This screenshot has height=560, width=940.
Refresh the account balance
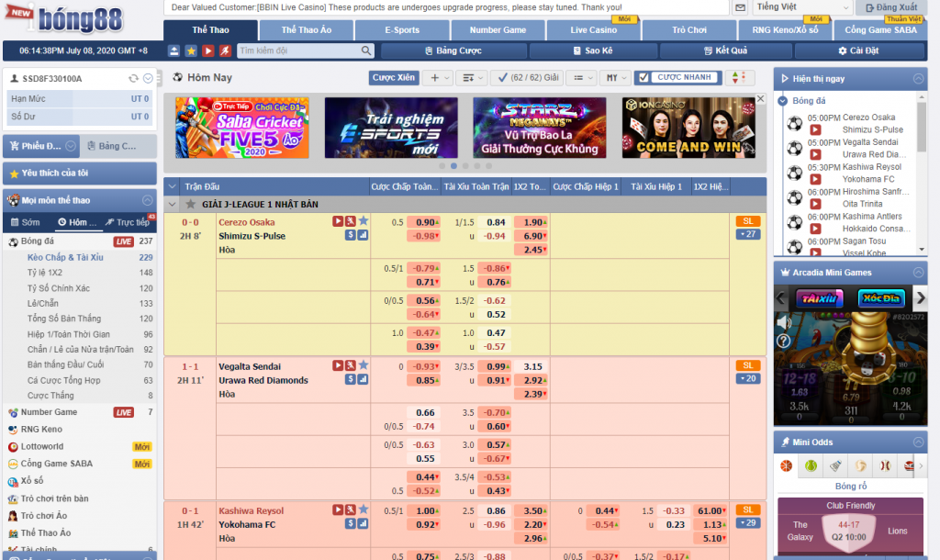point(134,79)
